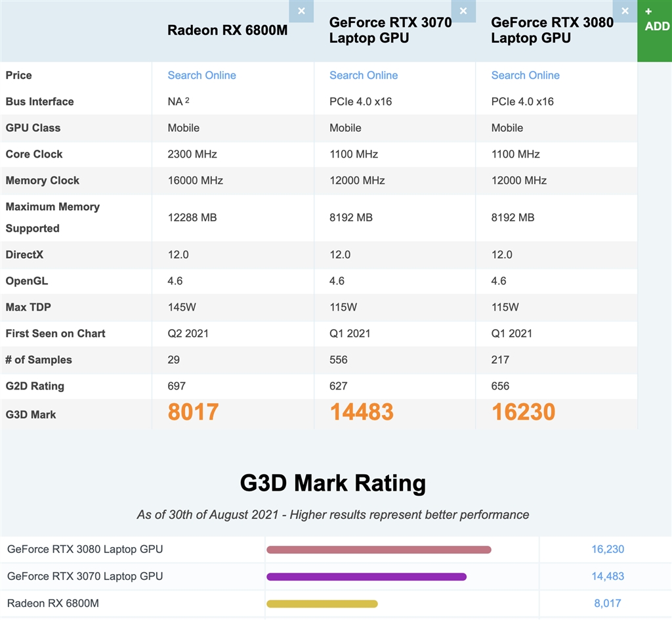672x620 pixels.
Task: Click the 16230 G3D Mark value
Action: point(523,412)
